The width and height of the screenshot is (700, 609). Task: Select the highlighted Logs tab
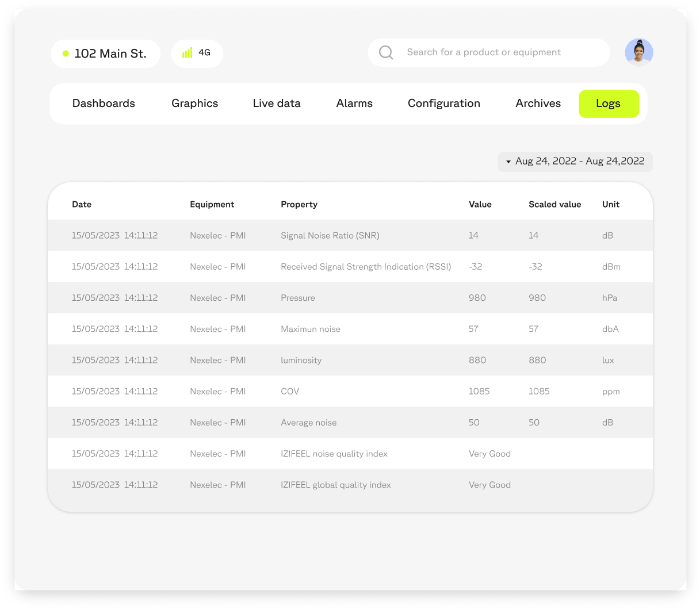click(608, 104)
